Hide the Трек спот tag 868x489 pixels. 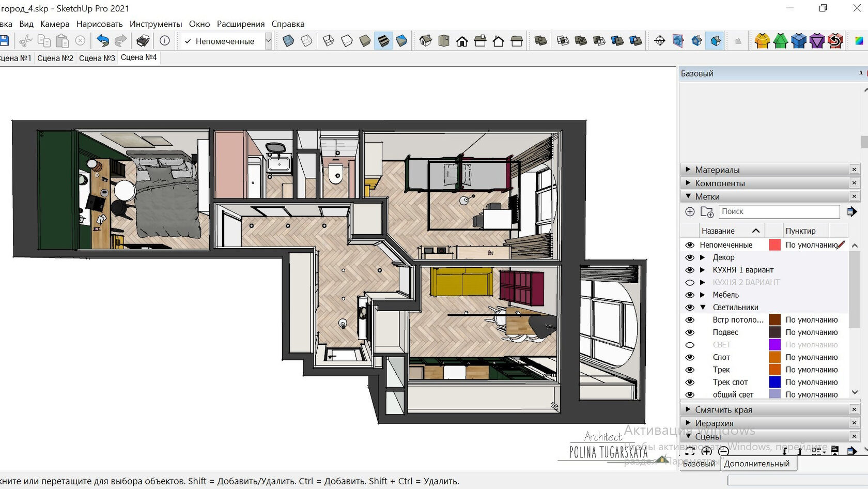690,382
